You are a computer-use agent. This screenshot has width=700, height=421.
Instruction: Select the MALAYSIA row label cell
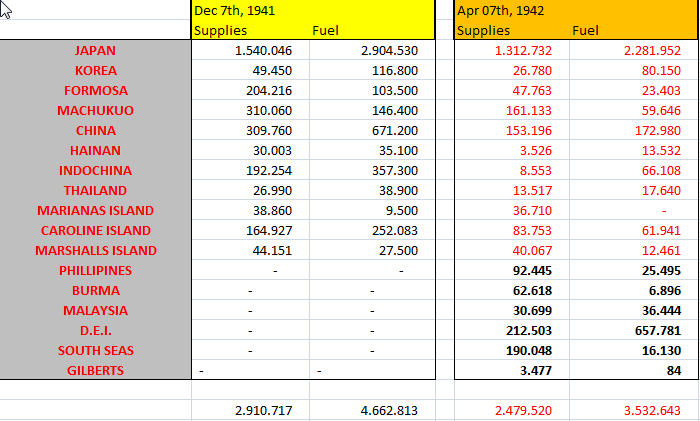pos(95,310)
